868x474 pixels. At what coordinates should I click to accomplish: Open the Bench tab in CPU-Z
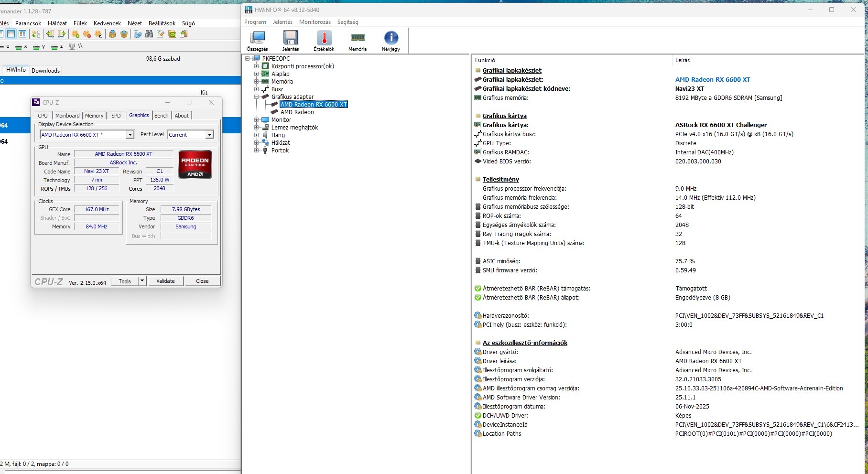point(162,116)
